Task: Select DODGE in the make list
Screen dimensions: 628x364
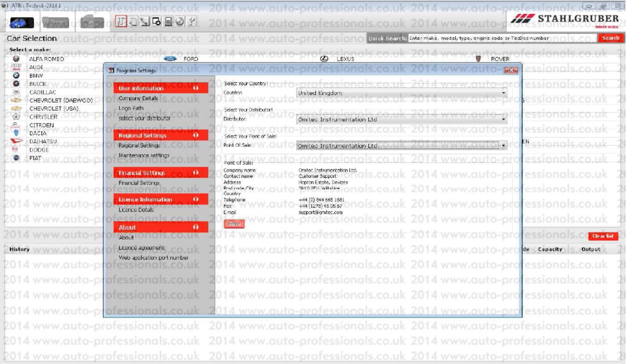Action: pos(39,150)
